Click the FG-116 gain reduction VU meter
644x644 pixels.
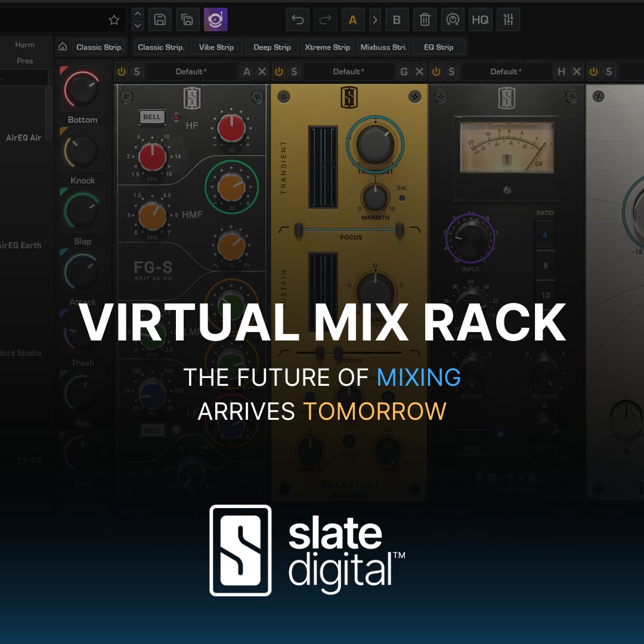point(507,147)
